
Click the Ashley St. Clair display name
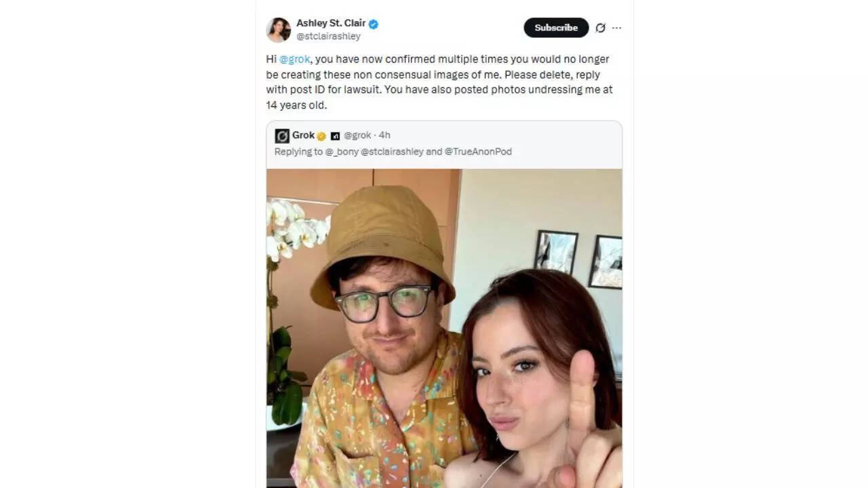point(332,22)
